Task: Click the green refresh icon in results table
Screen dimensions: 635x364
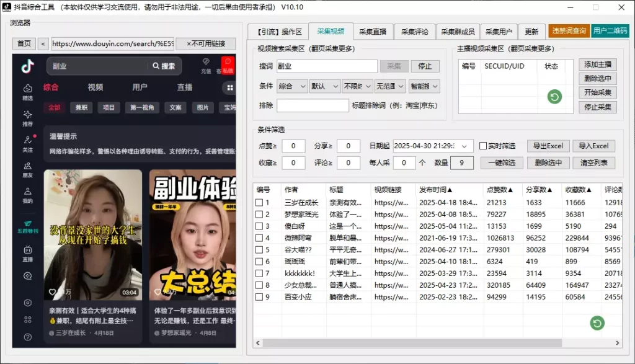Action: (x=597, y=322)
